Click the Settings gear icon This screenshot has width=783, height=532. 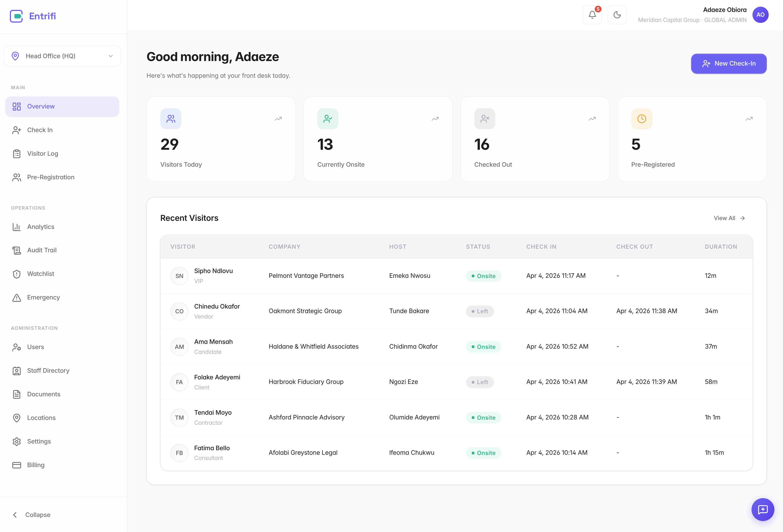tap(16, 441)
